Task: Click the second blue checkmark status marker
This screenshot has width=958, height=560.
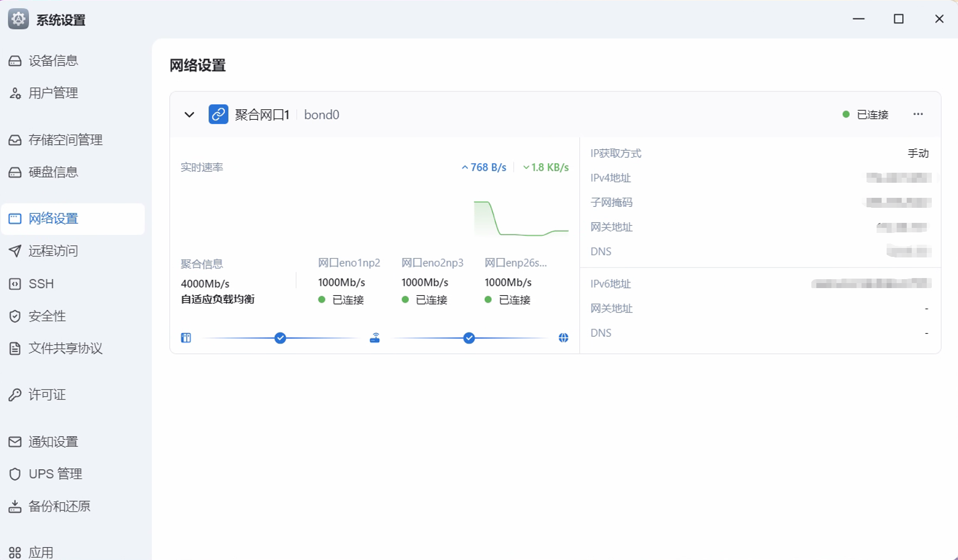Action: (x=469, y=338)
